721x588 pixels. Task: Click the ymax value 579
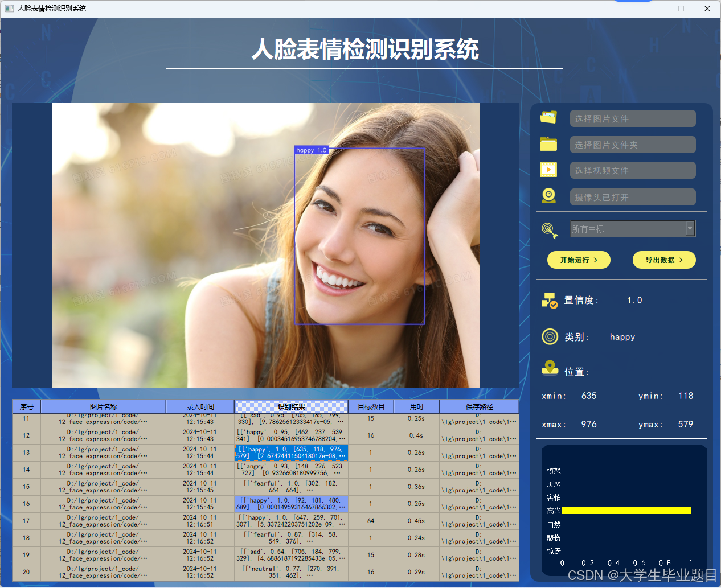click(686, 424)
